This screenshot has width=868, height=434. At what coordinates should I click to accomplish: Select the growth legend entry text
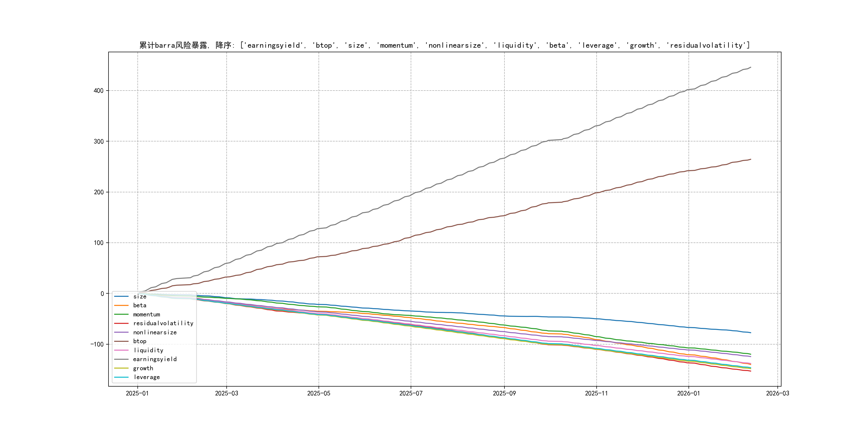(143, 368)
